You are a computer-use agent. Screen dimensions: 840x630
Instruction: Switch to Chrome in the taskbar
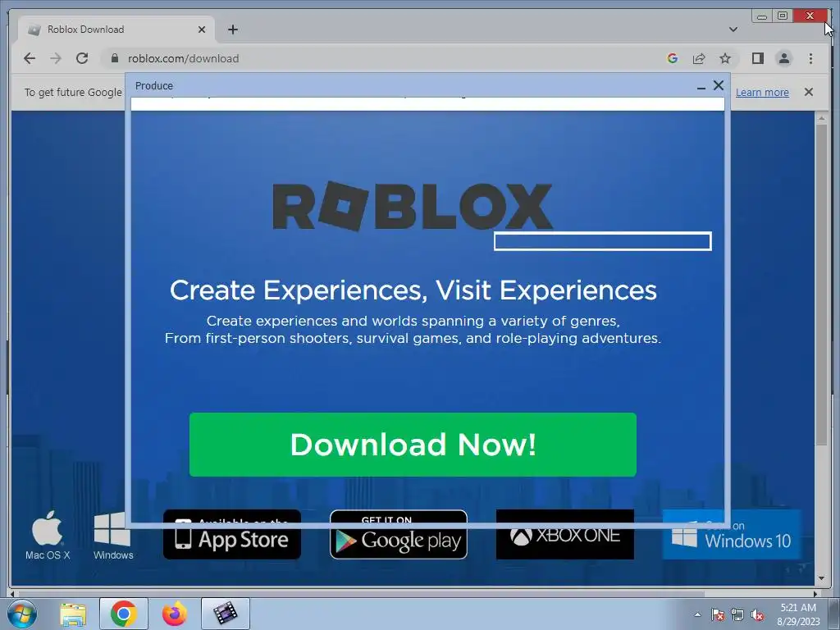coord(124,614)
